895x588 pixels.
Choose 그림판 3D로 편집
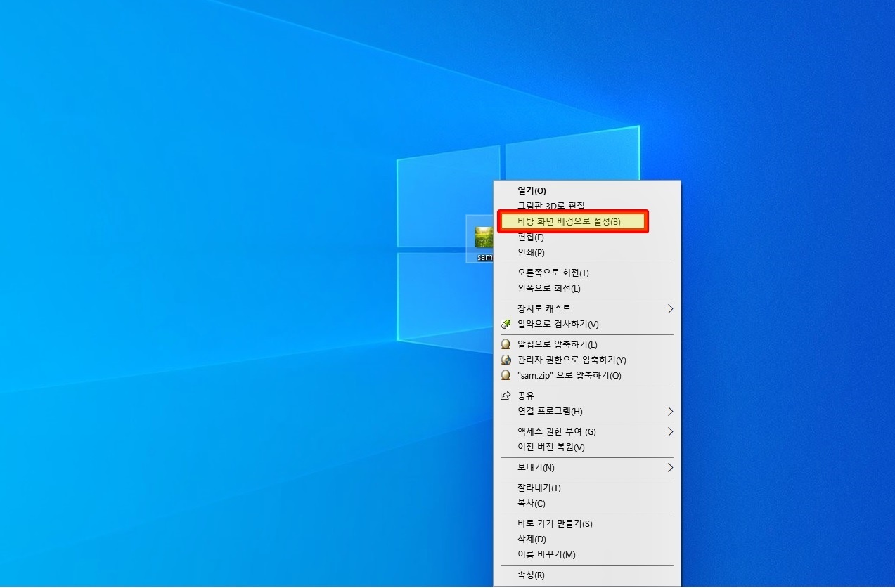[x=587, y=206]
